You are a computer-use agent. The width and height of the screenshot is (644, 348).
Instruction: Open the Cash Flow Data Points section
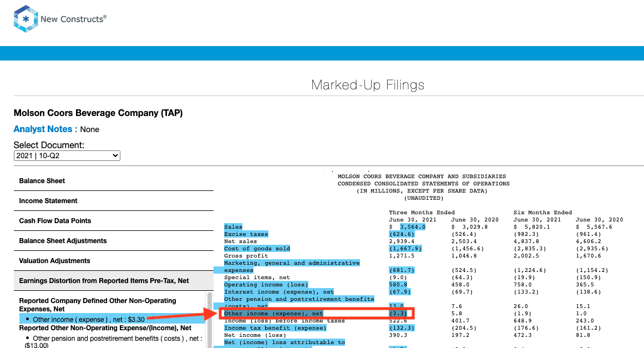[x=114, y=221]
